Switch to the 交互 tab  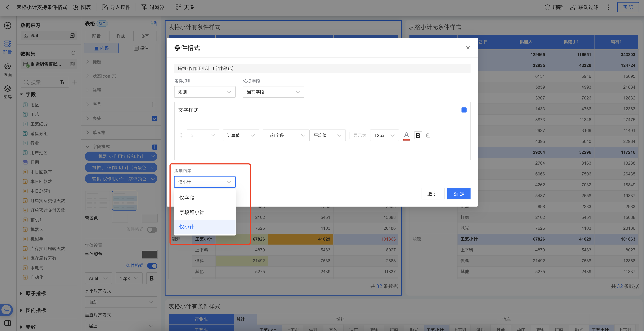[x=145, y=36]
